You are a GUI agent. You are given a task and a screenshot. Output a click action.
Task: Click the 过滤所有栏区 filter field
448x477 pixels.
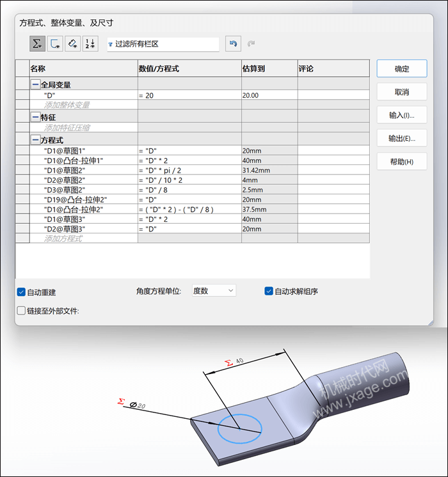pyautogui.click(x=163, y=44)
